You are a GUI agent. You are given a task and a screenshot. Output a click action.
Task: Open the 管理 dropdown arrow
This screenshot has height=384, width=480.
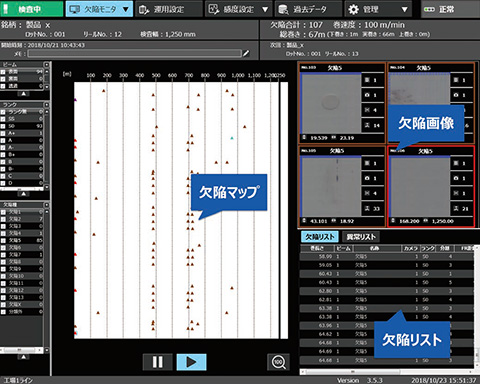pyautogui.click(x=404, y=9)
